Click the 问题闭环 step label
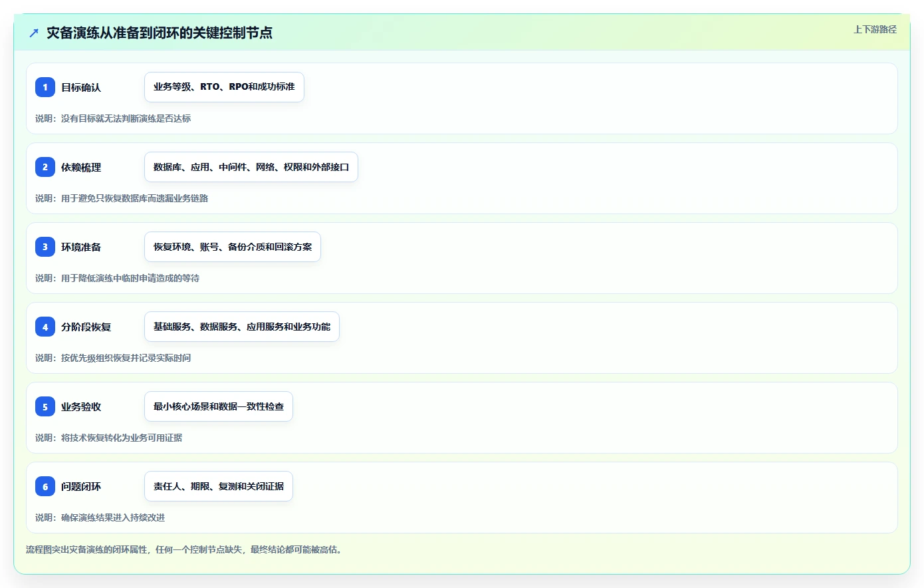 81,486
